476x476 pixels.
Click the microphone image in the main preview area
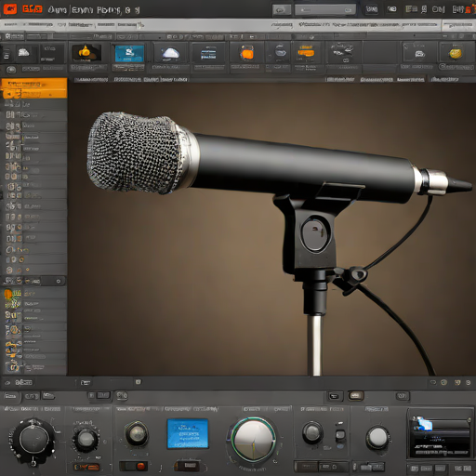coord(272,230)
